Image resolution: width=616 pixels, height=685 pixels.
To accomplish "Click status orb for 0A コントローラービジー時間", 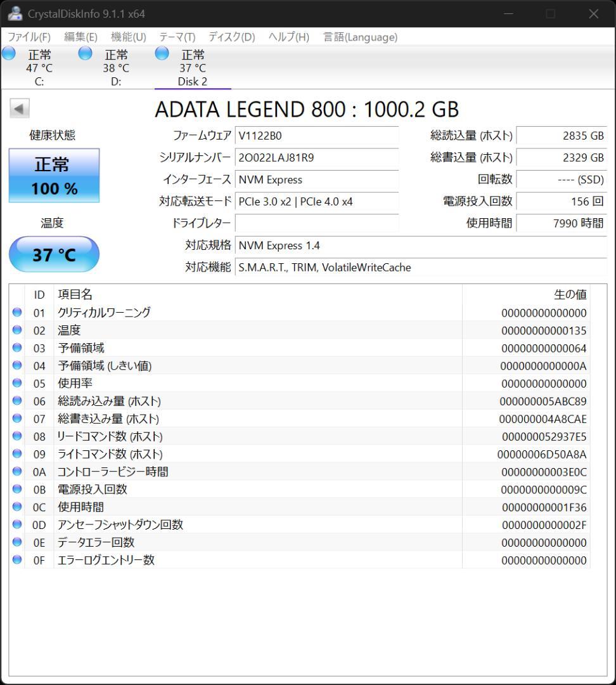I will click(x=17, y=471).
